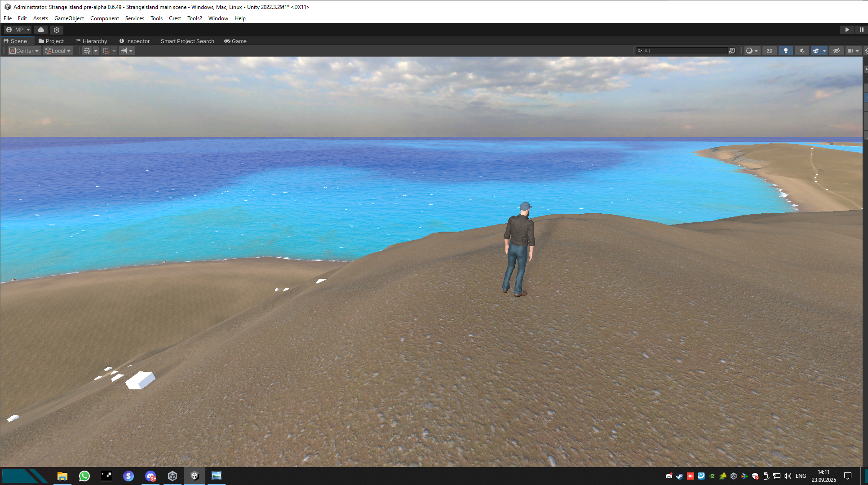Toggle grid visibility icon in Scene toolbar
The width and height of the screenshot is (868, 485).
(87, 51)
